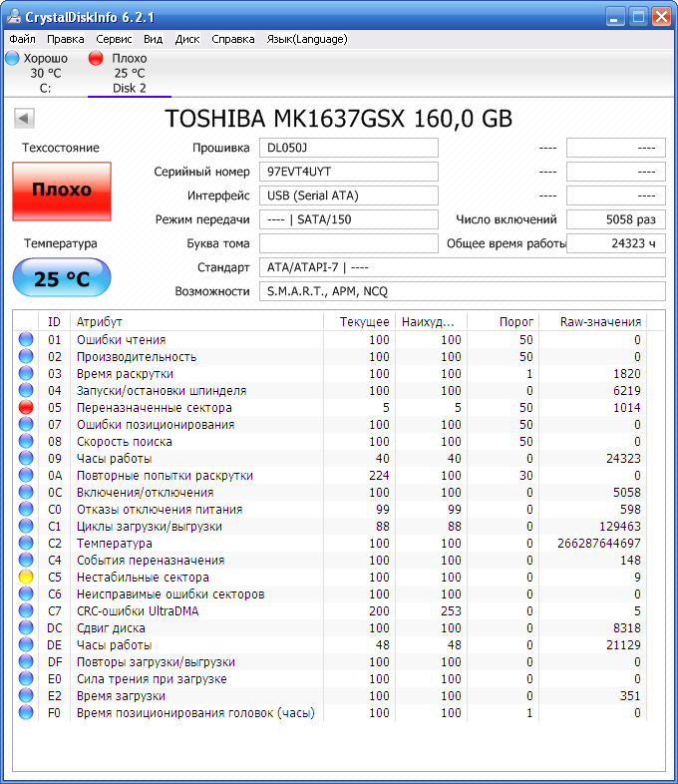The image size is (678, 784).
Task: Click the blue status dot of attribute E2
Action: tap(26, 695)
